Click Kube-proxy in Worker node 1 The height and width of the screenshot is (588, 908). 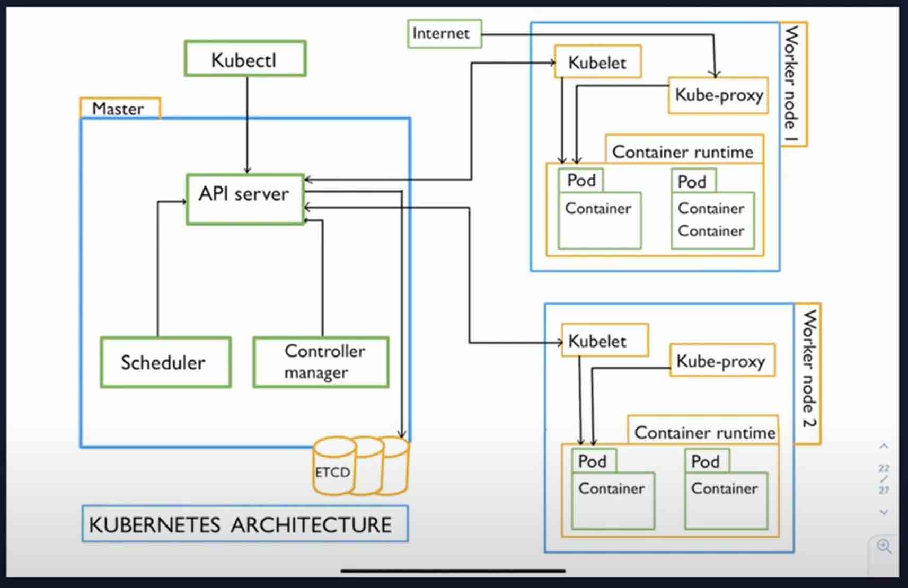[718, 96]
